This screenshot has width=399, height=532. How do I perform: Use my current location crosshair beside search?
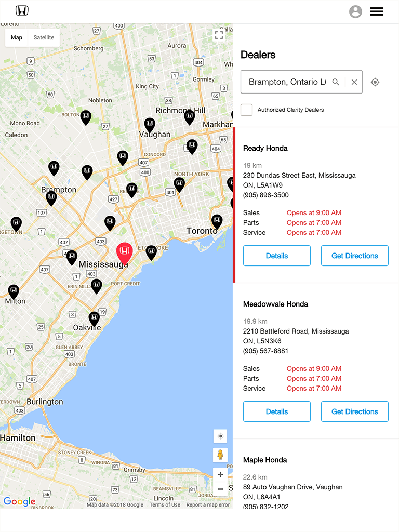375,82
